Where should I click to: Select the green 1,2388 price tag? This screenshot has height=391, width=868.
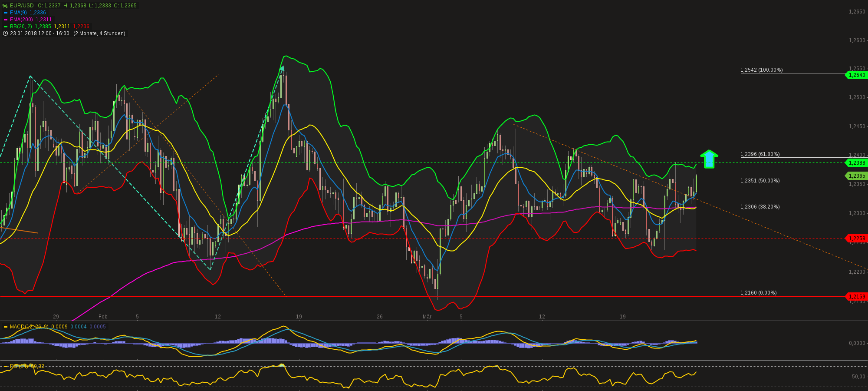pos(856,163)
